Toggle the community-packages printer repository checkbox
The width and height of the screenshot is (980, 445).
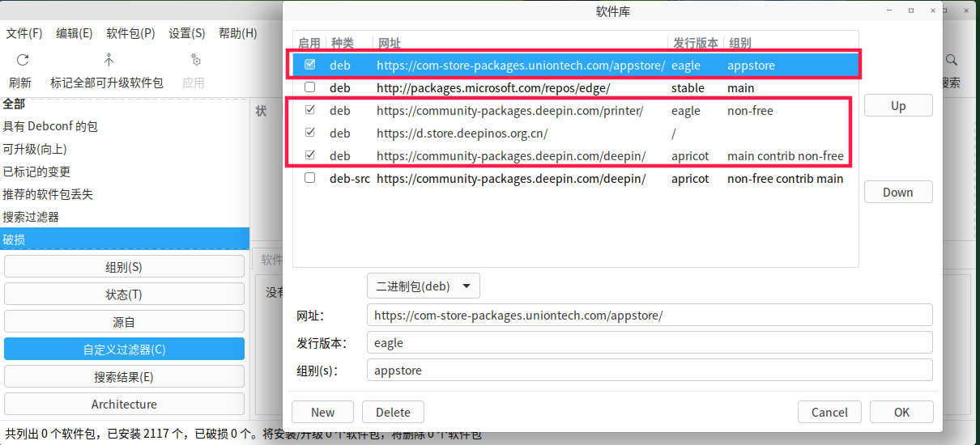point(309,110)
